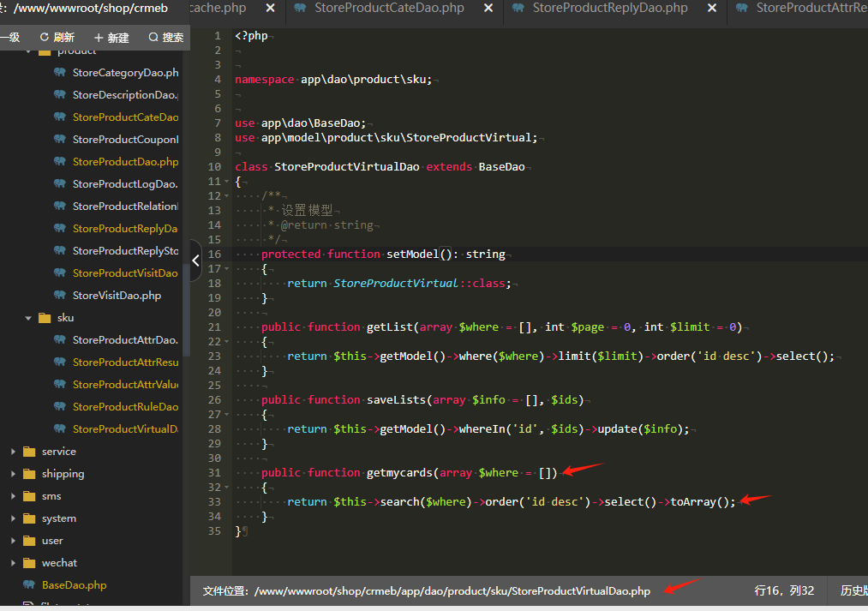Click the PHP icon beside StoreProductAttrDao

click(60, 339)
